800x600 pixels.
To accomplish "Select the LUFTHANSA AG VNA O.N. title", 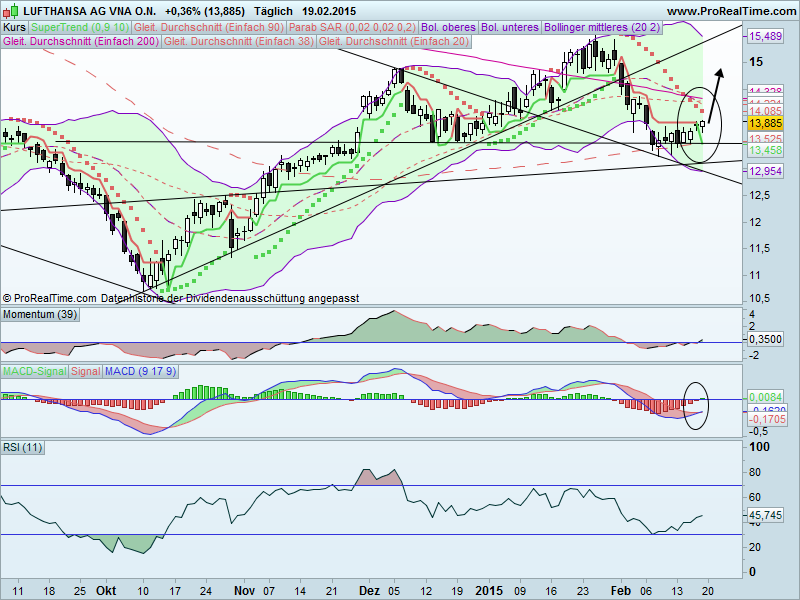I will pos(90,11).
